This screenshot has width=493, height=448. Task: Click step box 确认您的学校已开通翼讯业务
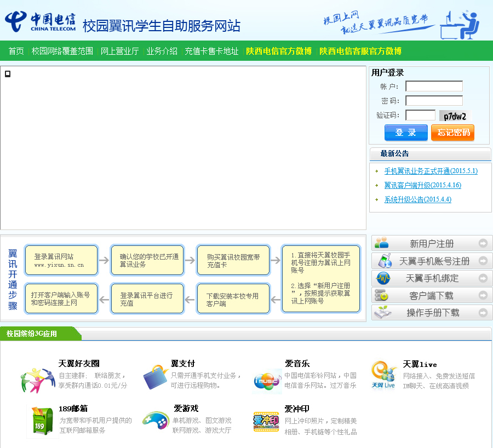click(147, 260)
